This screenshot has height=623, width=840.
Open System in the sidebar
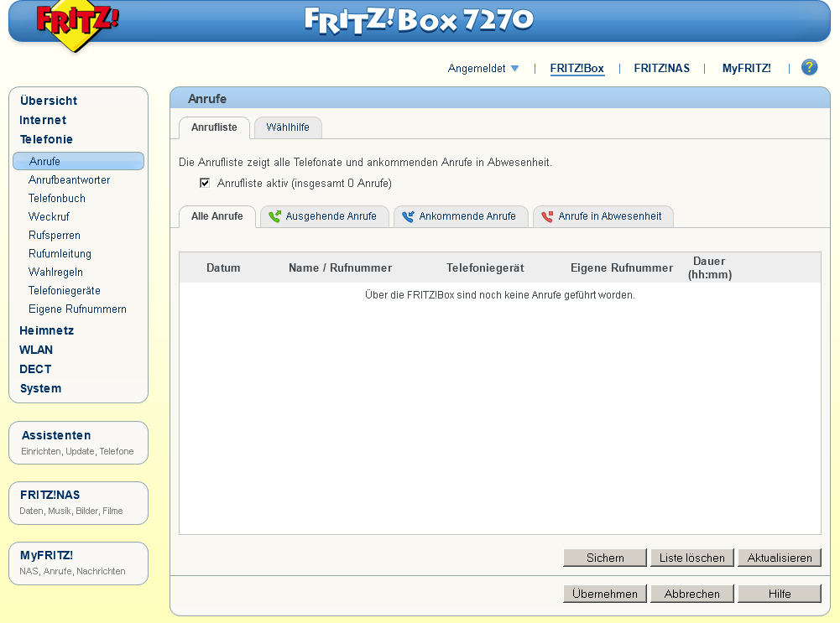click(x=41, y=388)
